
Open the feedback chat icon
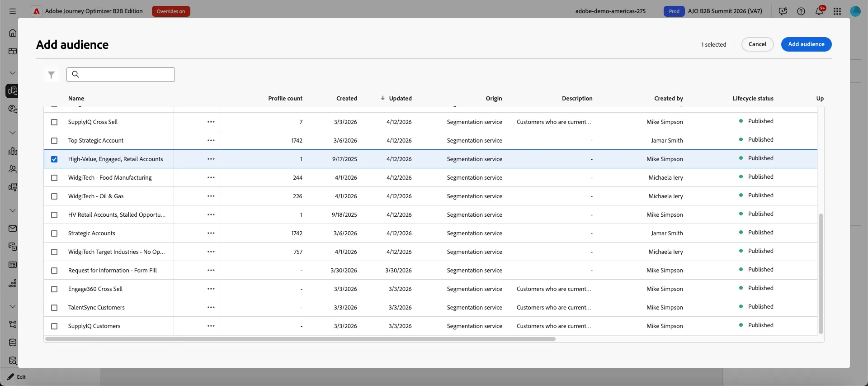click(x=783, y=11)
